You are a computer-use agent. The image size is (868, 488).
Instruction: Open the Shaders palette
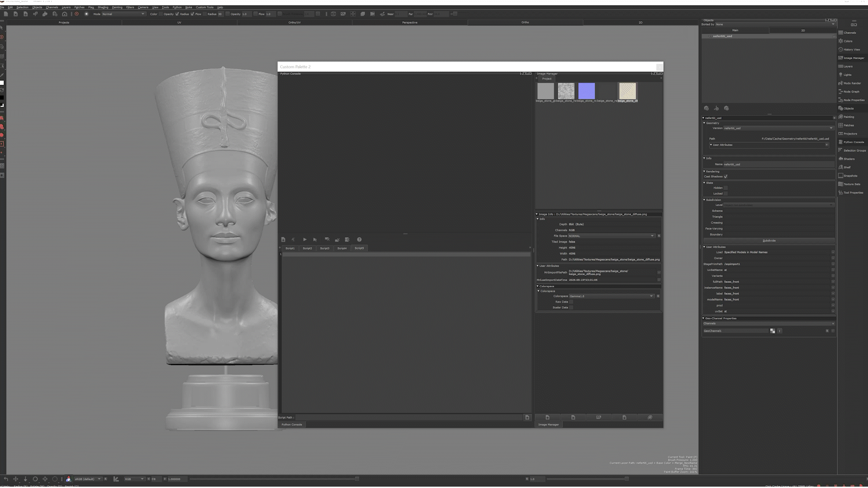[x=849, y=159]
